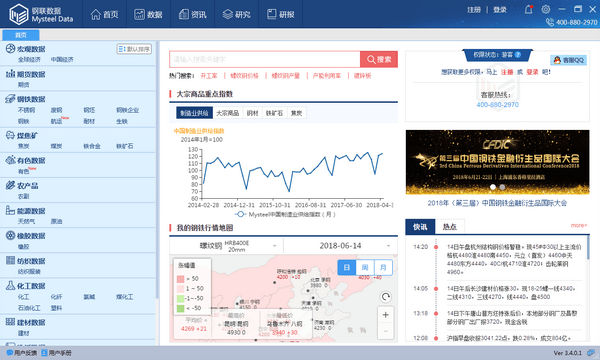The height and width of the screenshot is (360, 600).
Task: Open the 数据 menu in top navigation
Action: pyautogui.click(x=148, y=15)
